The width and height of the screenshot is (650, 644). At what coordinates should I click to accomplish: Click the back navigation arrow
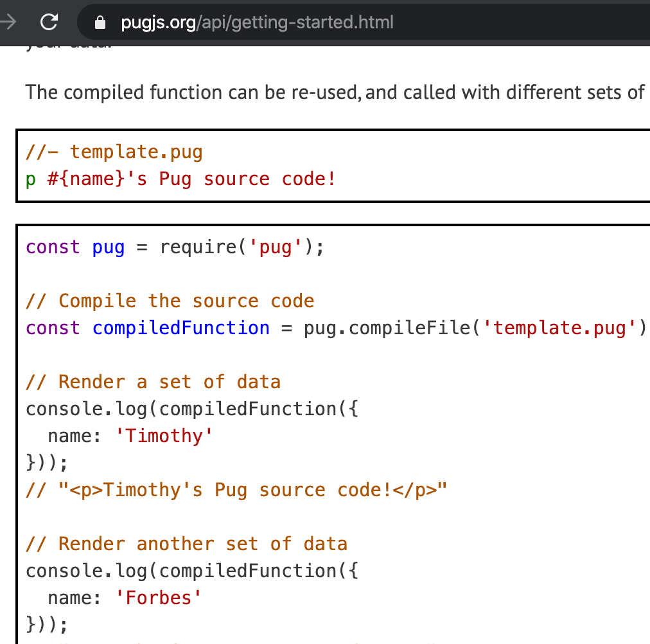coord(9,22)
